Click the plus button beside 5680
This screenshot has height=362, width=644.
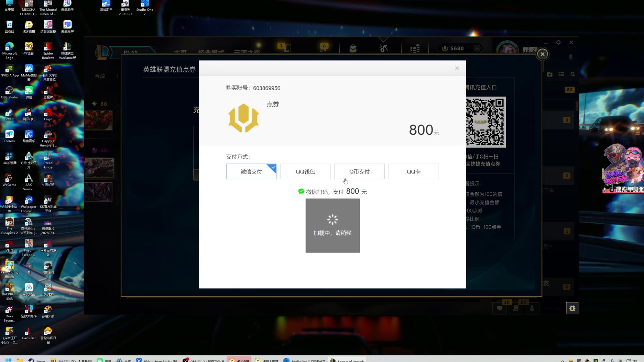[477, 48]
